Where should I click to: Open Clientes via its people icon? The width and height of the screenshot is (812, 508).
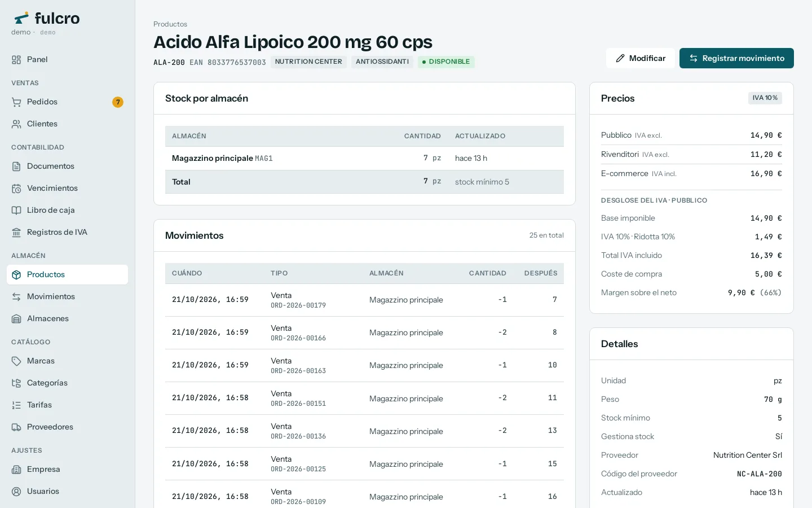coord(16,124)
